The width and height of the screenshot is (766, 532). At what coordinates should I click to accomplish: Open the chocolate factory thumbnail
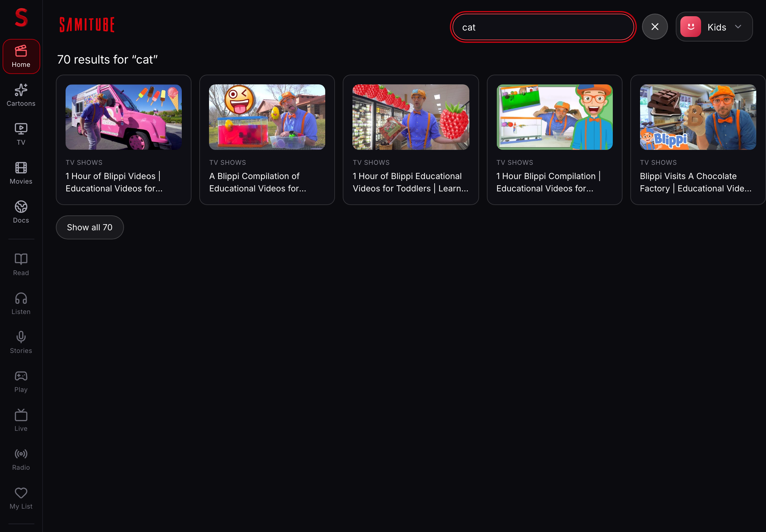[698, 117]
